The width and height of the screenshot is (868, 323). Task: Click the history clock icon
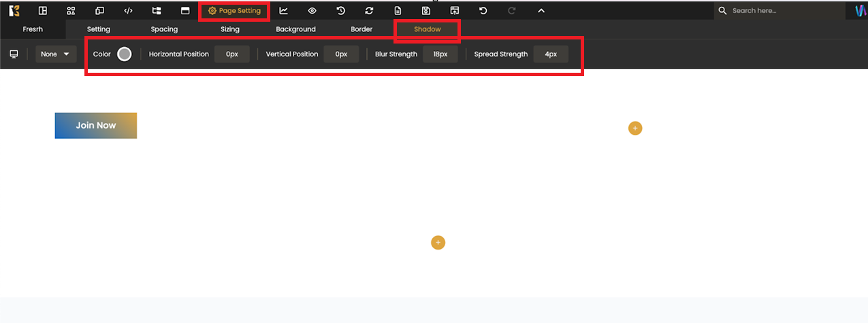tap(341, 11)
